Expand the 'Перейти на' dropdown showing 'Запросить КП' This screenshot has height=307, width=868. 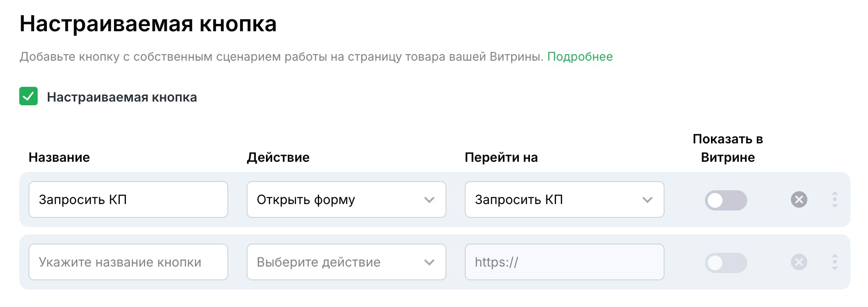coord(564,199)
